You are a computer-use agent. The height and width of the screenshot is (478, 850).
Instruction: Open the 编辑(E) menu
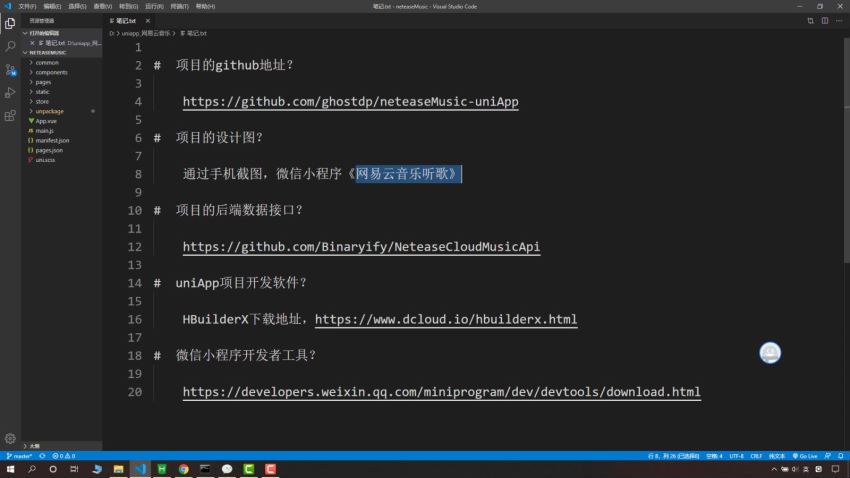point(52,7)
